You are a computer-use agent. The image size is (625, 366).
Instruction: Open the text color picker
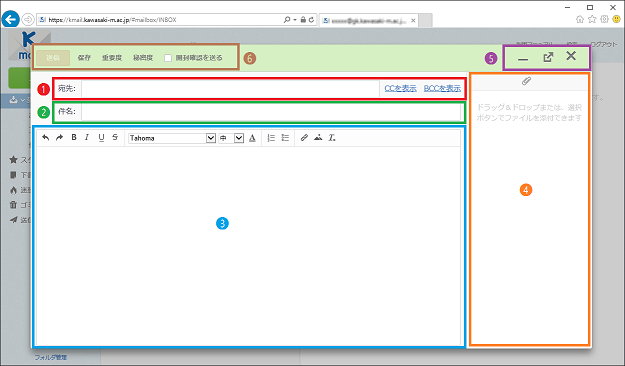(252, 138)
